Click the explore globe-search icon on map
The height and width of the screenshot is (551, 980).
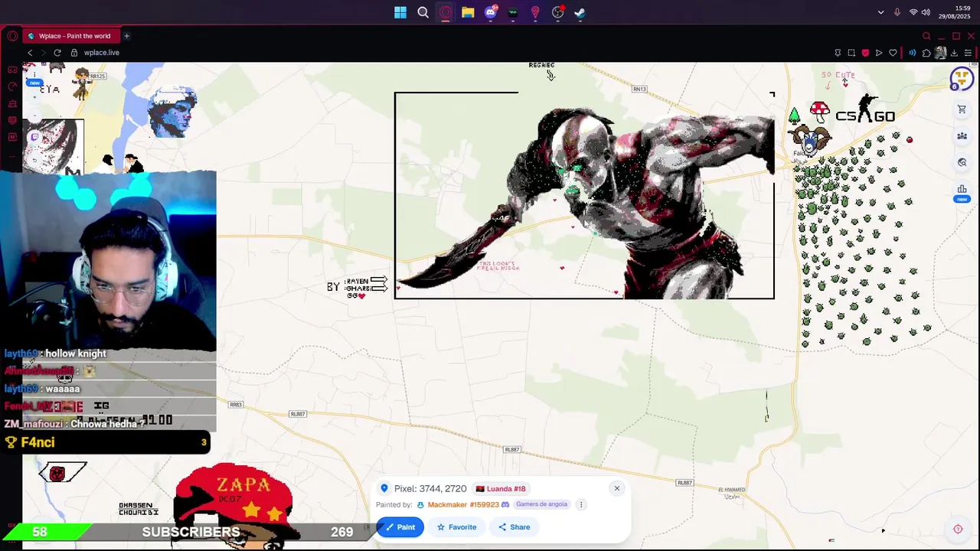point(962,163)
